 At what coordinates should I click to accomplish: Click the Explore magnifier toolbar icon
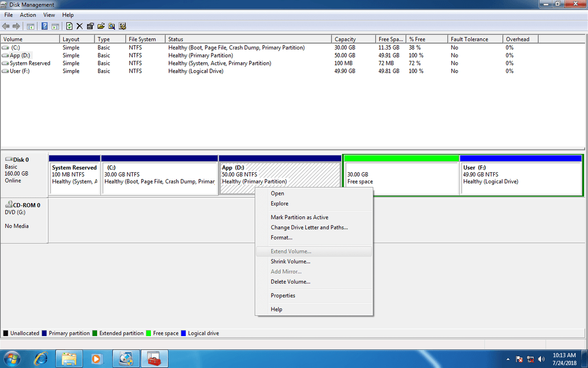[112, 26]
